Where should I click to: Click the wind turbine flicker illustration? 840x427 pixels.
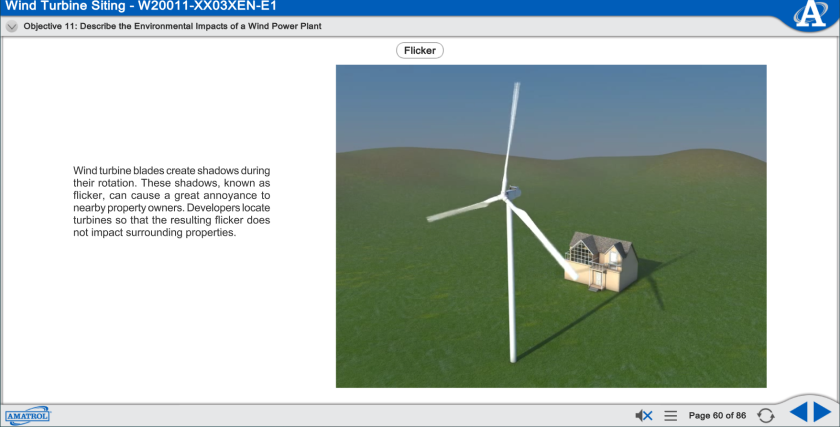tap(551, 226)
